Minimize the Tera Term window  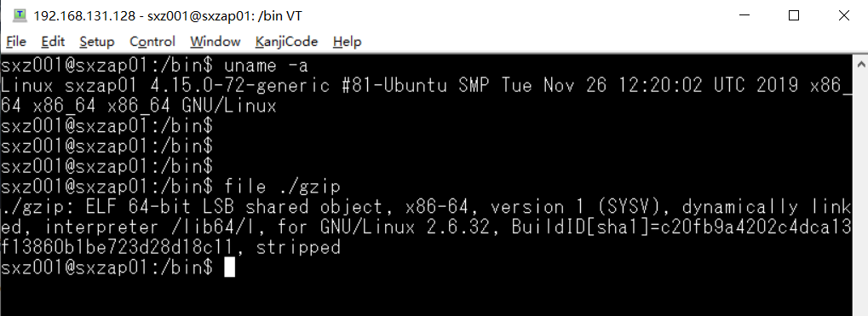[x=744, y=15]
